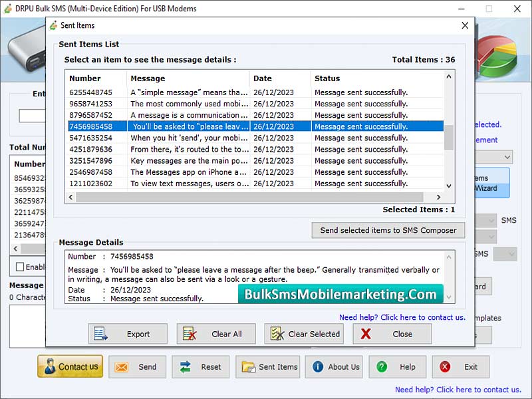Click the Export button icon

tap(100, 334)
